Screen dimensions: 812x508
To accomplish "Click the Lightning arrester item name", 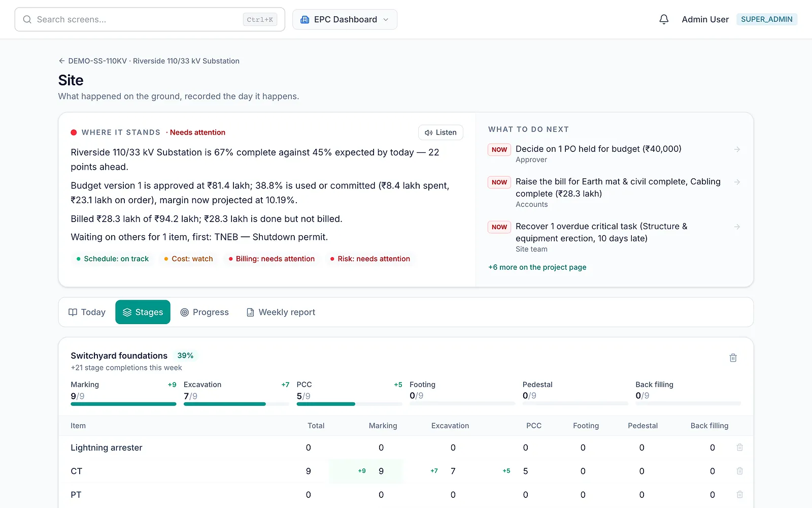I will [x=107, y=448].
